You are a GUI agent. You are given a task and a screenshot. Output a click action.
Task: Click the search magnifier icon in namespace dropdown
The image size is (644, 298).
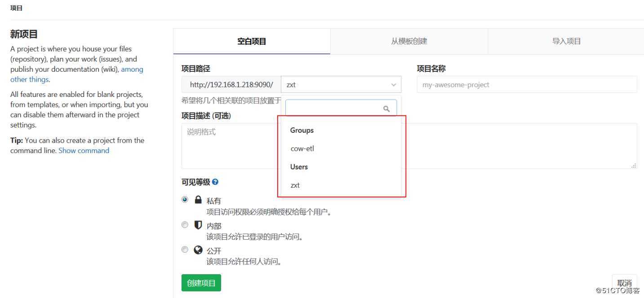click(386, 109)
